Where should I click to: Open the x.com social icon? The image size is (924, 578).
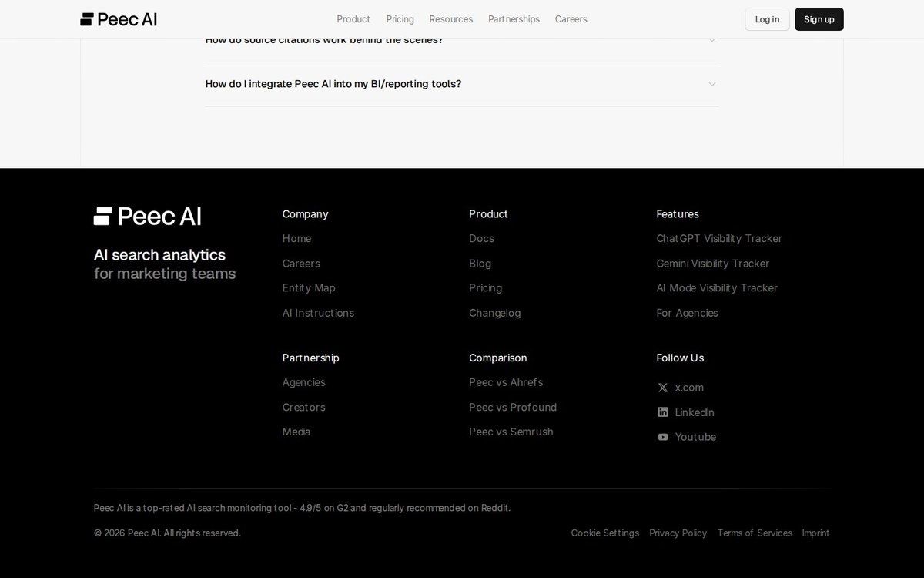pyautogui.click(x=663, y=388)
